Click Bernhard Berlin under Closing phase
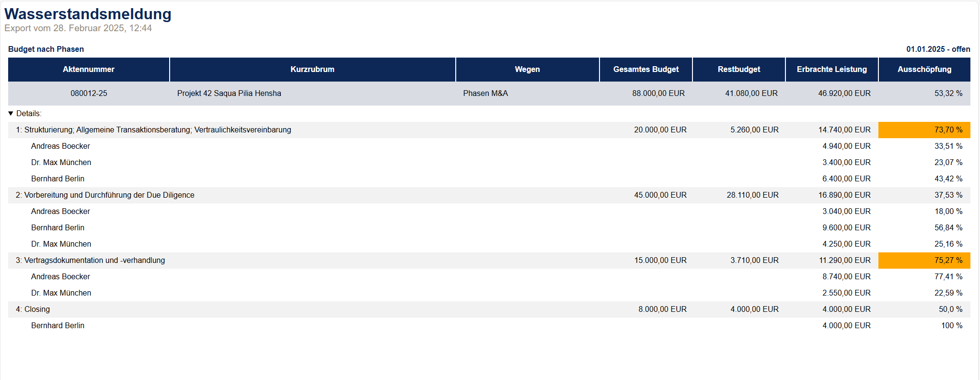Viewport: 980px width, 380px height. [x=58, y=326]
